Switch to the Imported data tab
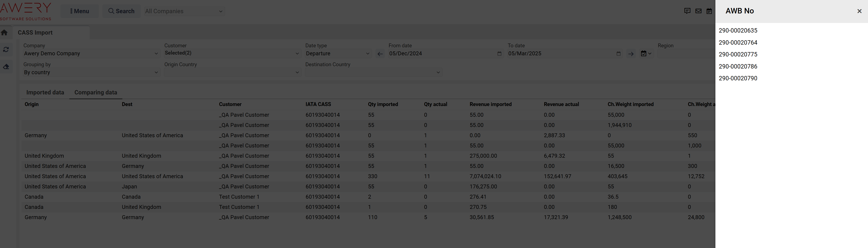Screen dimensions: 868x248 click(45, 92)
